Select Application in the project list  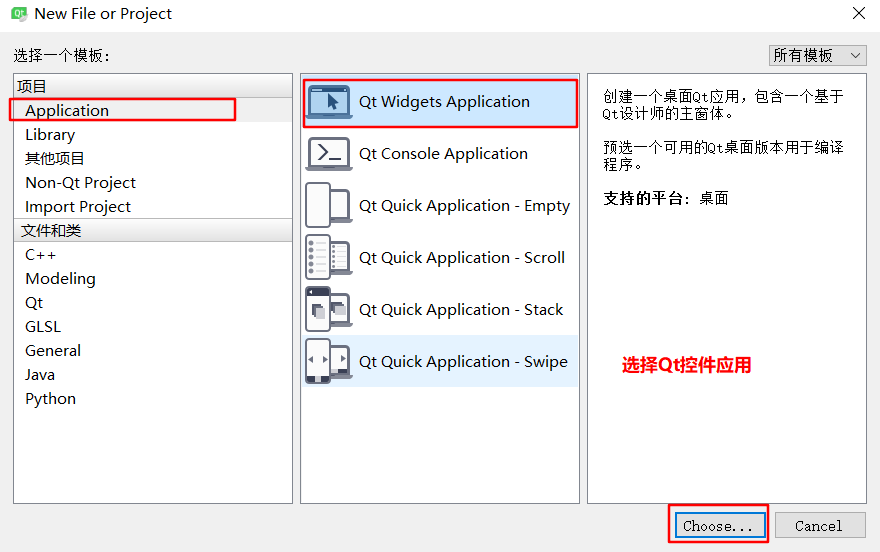pyautogui.click(x=153, y=111)
